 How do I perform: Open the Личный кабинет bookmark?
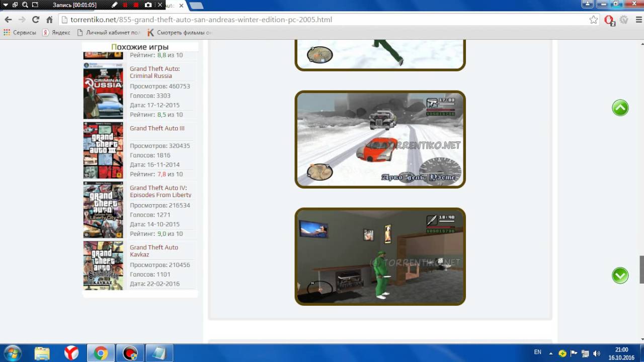tap(109, 32)
